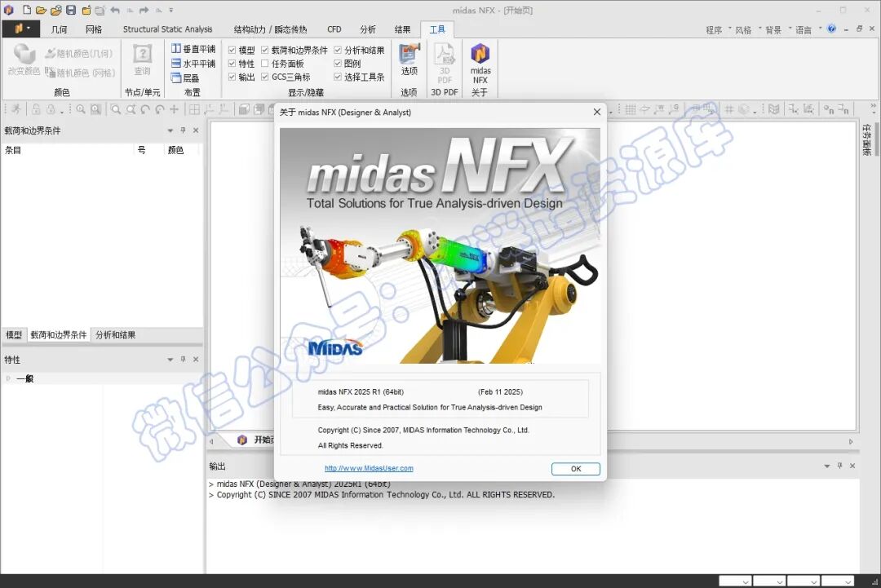
Task: Click the 随机颜色(网格) random mesh color item
Action: [80, 73]
